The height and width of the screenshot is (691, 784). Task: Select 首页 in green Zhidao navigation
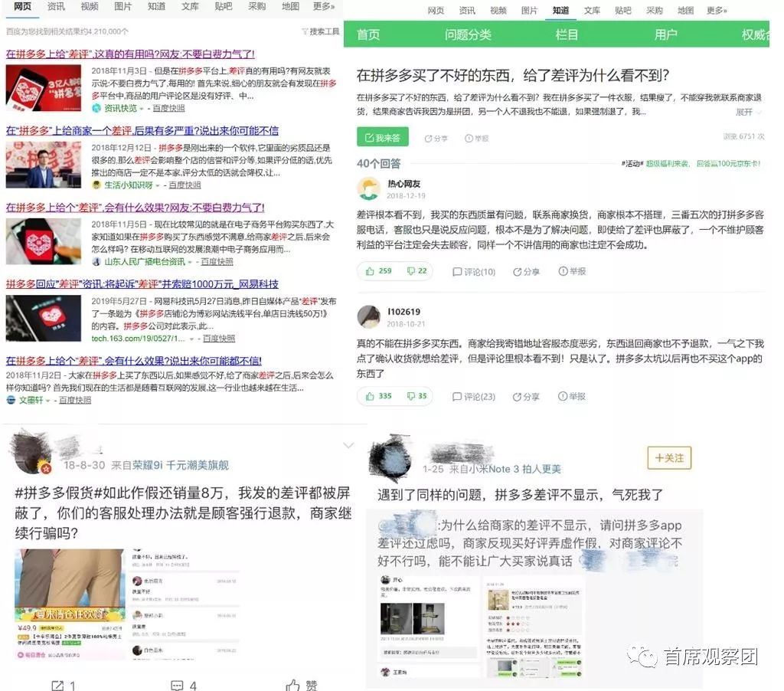[368, 34]
